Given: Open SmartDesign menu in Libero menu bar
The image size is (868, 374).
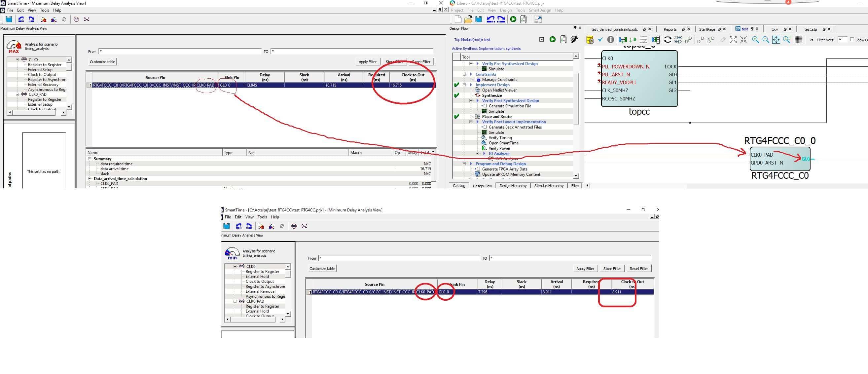Looking at the screenshot, I should 540,10.
